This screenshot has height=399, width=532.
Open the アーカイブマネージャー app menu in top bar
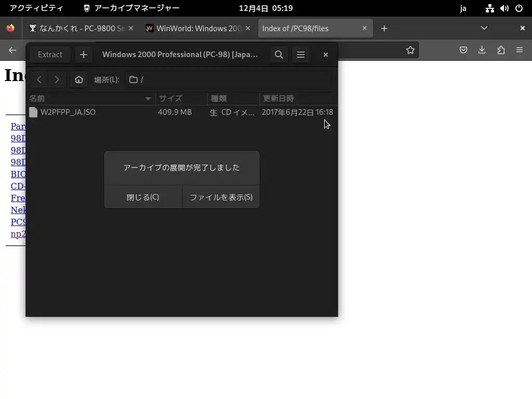pos(131,8)
